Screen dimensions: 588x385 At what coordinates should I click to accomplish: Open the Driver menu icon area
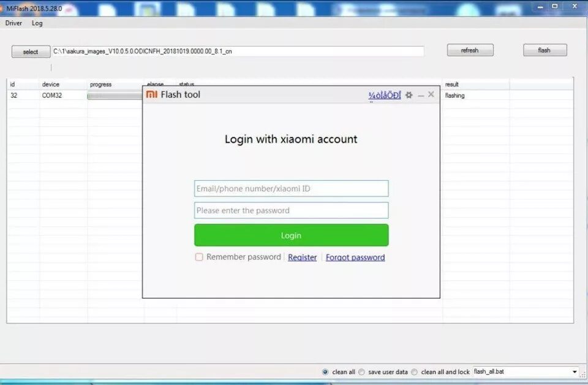13,23
